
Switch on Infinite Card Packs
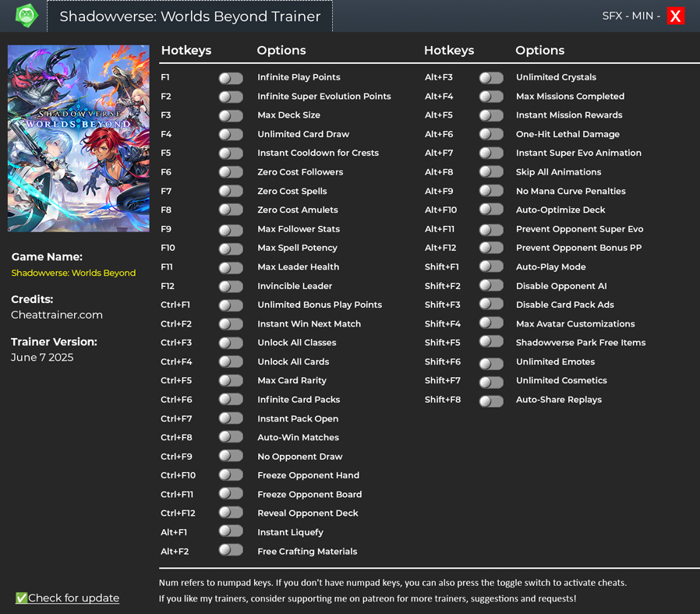pyautogui.click(x=231, y=401)
